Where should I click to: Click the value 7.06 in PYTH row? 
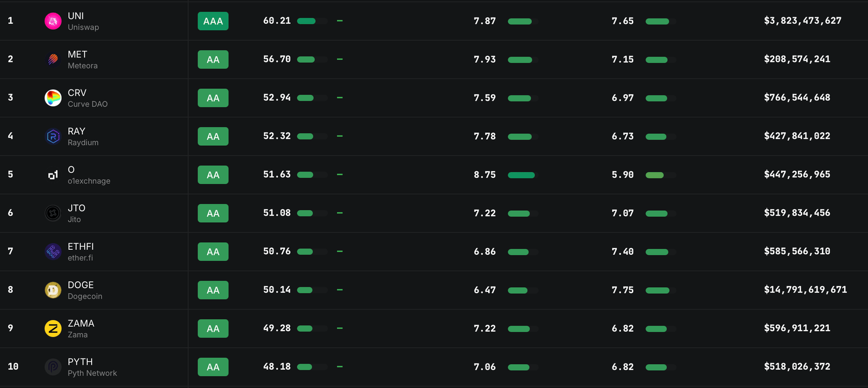coord(484,367)
